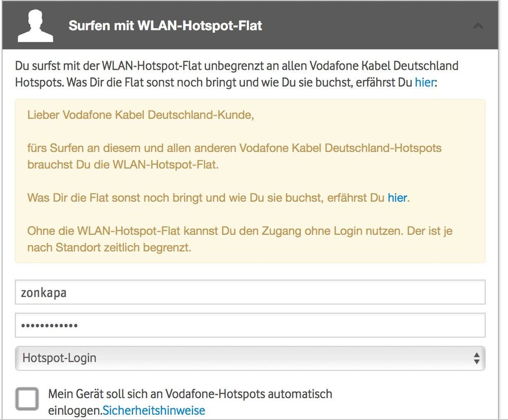Open the Hotspot-Login dropdown
The width and height of the screenshot is (508, 420).
click(250, 358)
